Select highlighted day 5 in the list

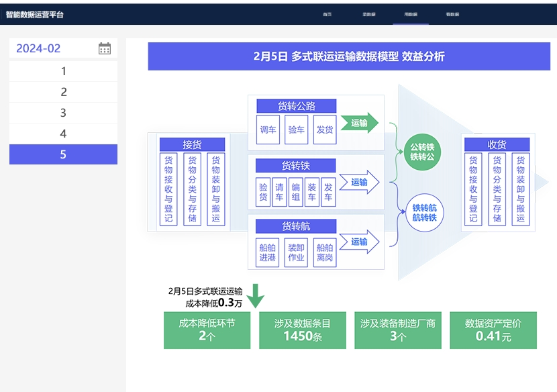click(x=64, y=154)
